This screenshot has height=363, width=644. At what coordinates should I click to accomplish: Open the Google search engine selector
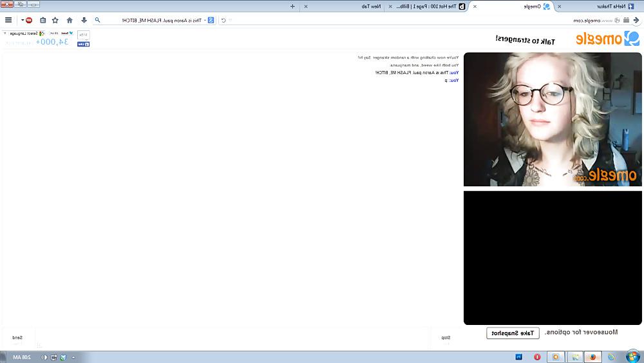[210, 20]
